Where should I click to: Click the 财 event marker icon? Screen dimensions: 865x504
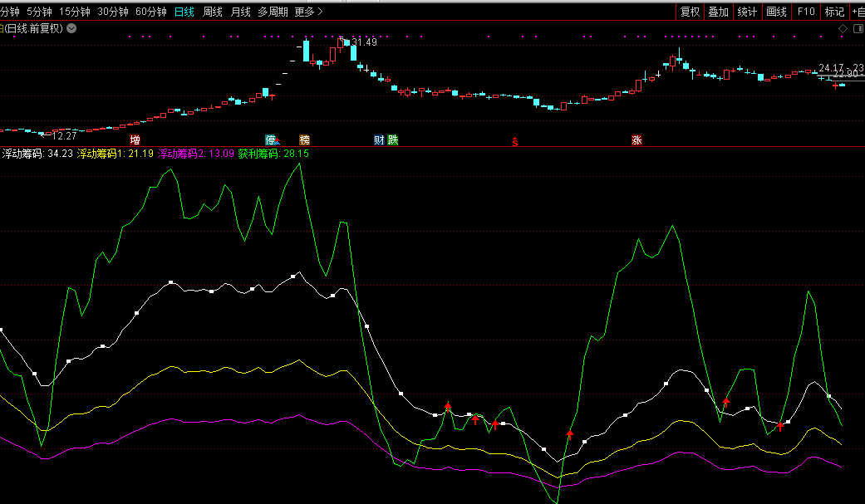click(x=379, y=139)
